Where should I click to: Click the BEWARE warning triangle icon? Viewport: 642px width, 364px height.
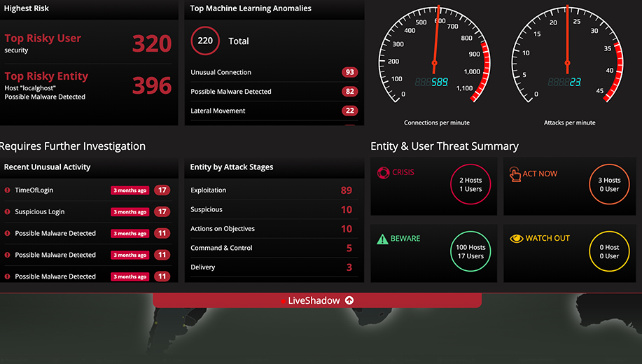[x=382, y=239]
